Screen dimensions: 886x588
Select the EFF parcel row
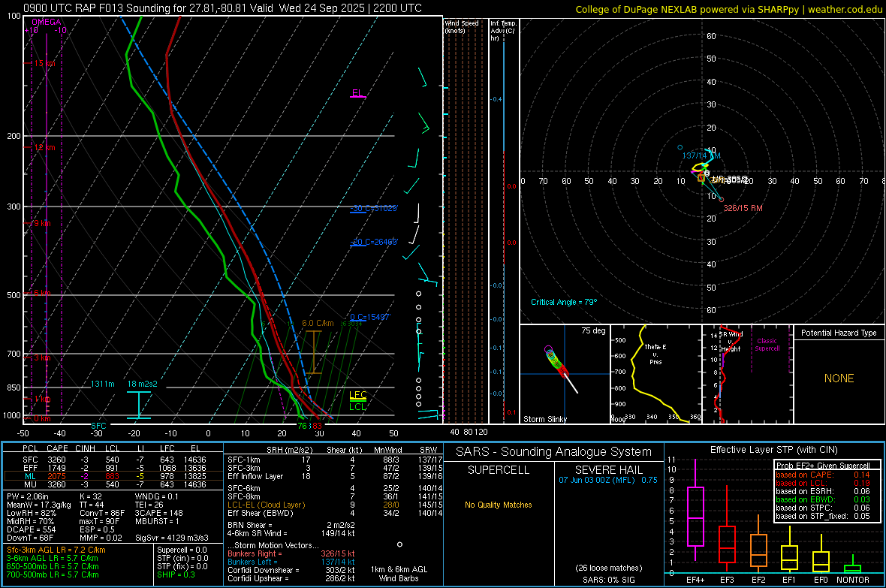pyautogui.click(x=113, y=468)
